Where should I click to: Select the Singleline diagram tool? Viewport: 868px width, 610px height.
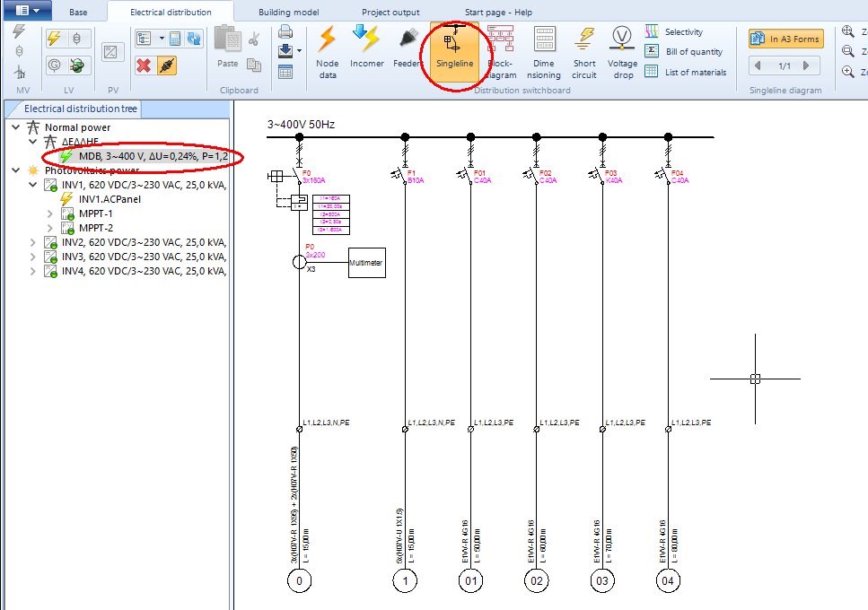[455, 51]
